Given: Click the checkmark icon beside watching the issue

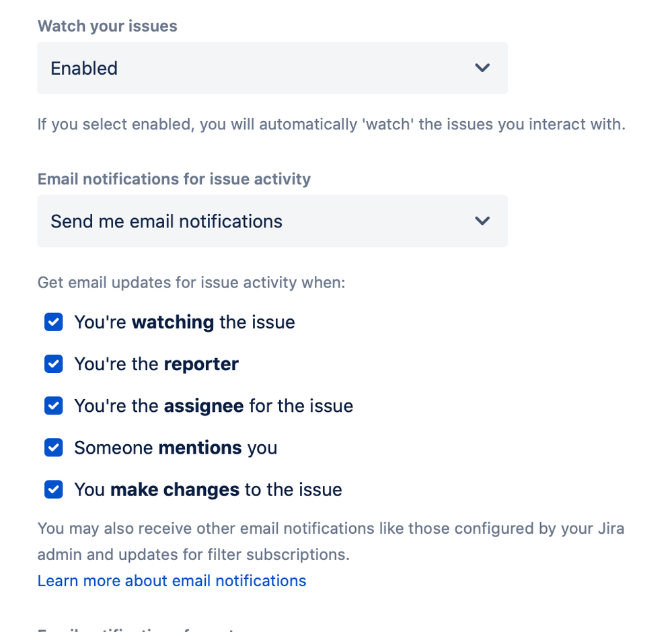Looking at the screenshot, I should (53, 322).
